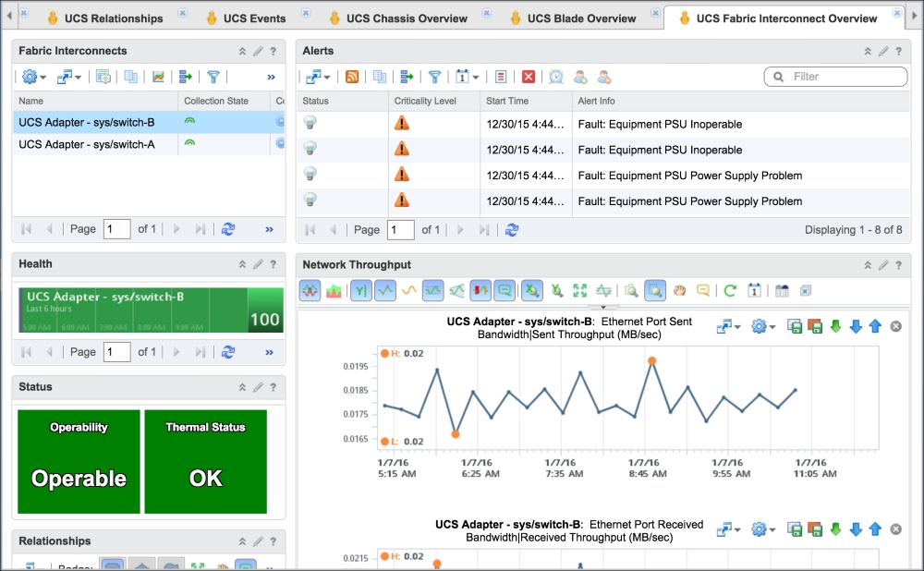Click the object detail icon in Fabric Interconnects toolbar
This screenshot has width=924, height=571.
[x=103, y=77]
